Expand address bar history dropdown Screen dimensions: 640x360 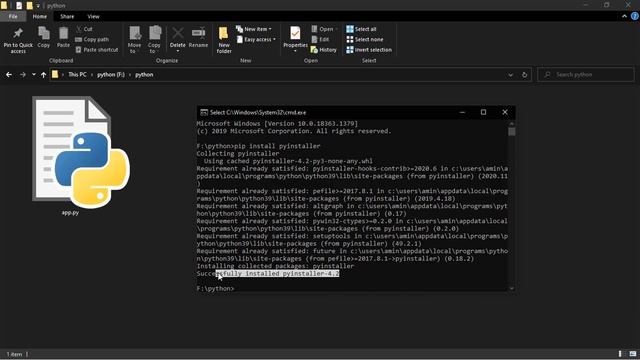pos(510,75)
